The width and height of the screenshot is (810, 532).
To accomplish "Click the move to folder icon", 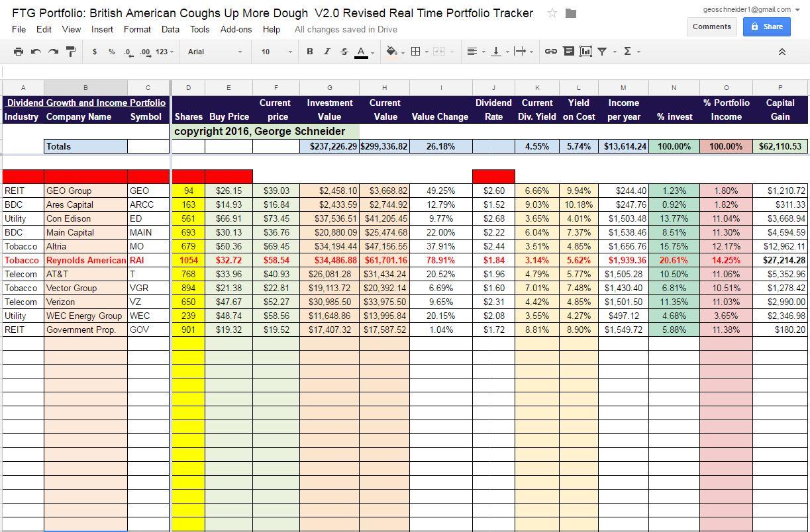I will click(x=571, y=13).
